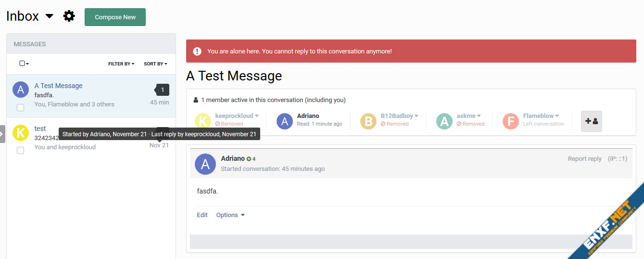Click the Compose New button
The height and width of the screenshot is (259, 644).
115,17
